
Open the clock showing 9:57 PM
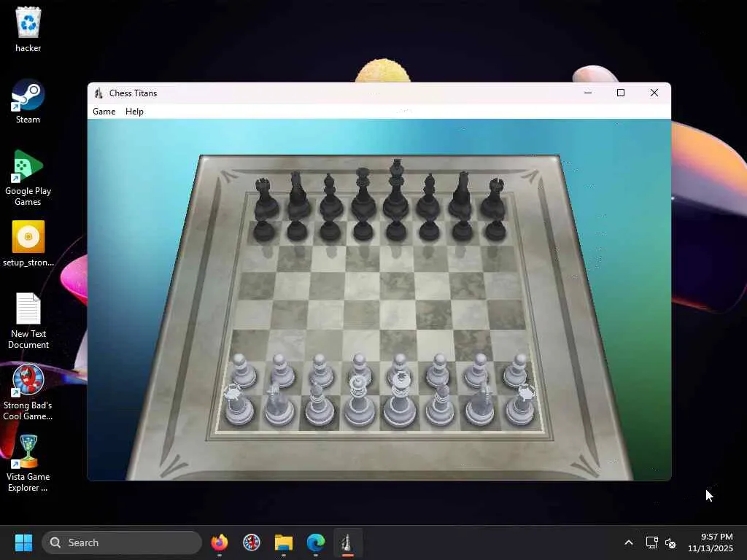[x=711, y=542]
